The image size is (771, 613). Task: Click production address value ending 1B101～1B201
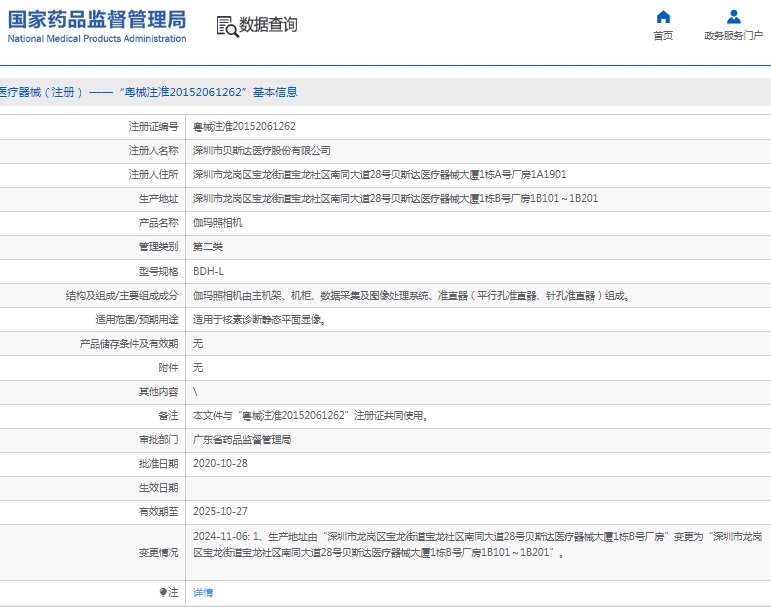(x=395, y=199)
